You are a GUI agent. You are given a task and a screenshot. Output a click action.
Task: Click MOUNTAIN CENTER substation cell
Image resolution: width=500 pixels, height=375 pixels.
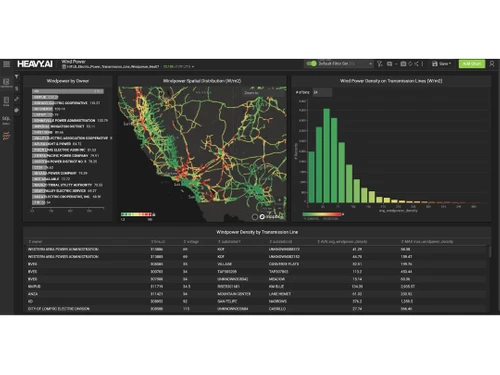point(234,294)
